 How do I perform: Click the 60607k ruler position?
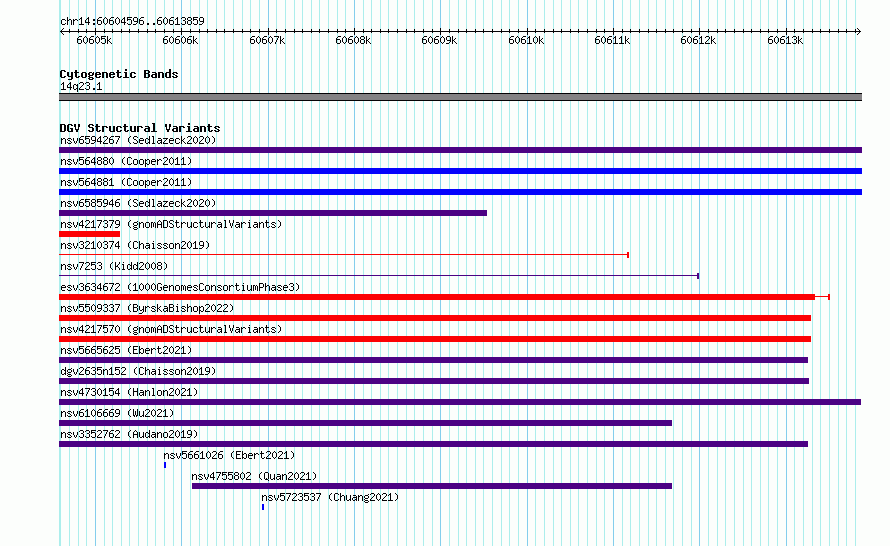(267, 40)
